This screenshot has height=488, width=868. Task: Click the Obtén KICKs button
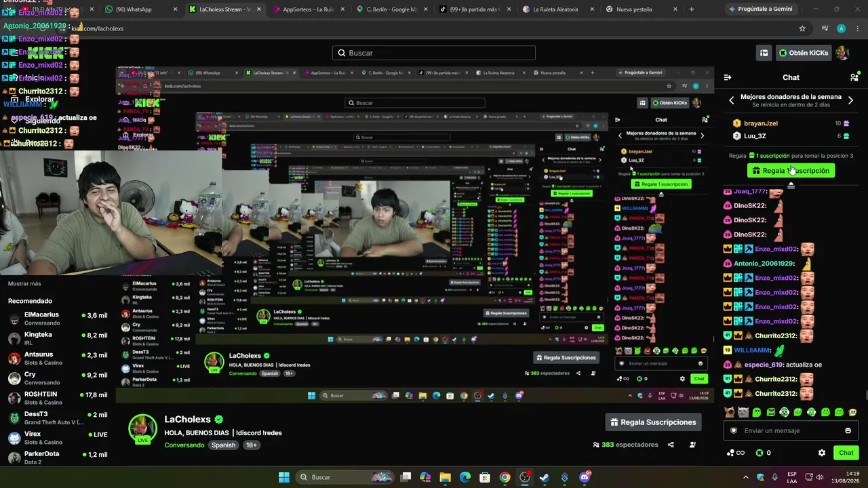[x=804, y=53]
